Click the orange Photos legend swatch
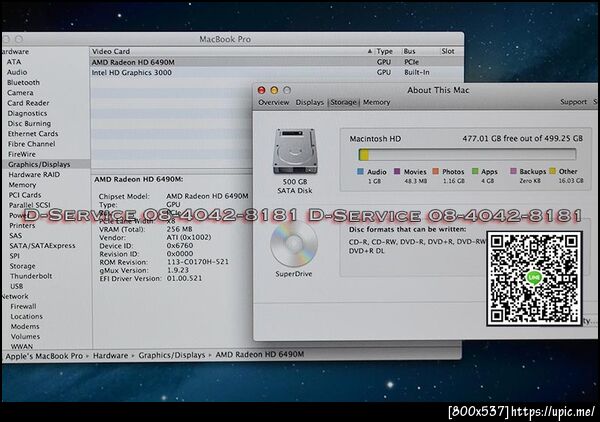The image size is (600, 422). coord(435,171)
